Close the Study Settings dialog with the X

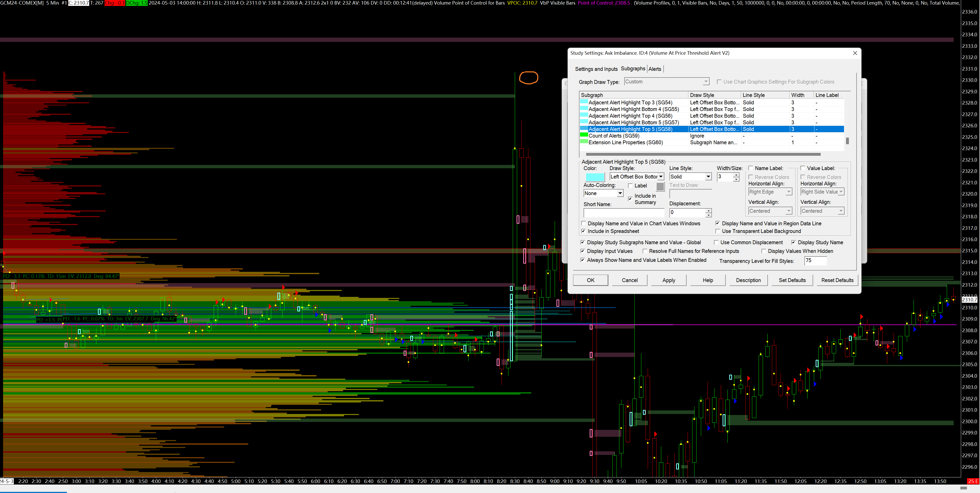854,53
